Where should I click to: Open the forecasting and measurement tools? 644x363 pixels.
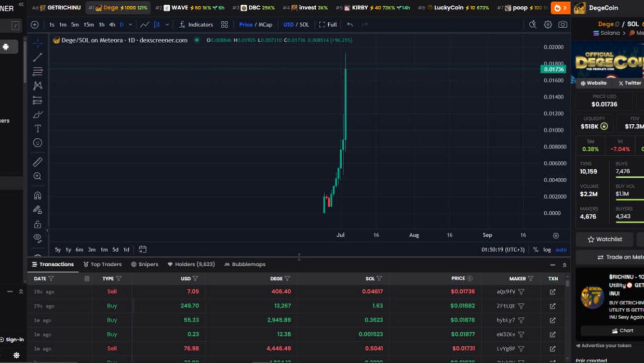point(37,100)
